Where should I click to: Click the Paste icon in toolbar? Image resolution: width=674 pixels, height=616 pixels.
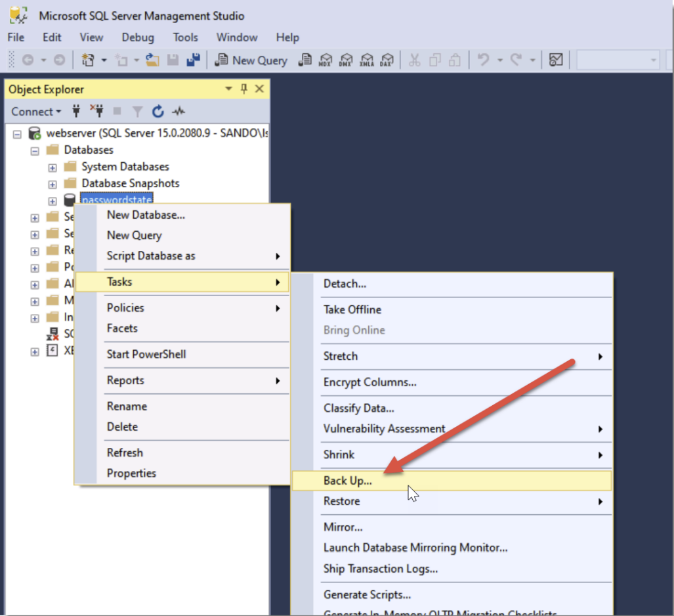455,60
